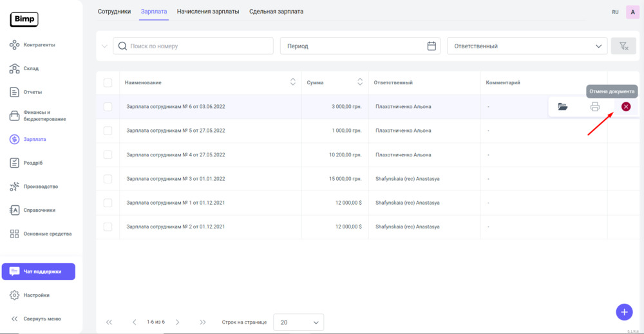Open Склад section in the sidebar
The height and width of the screenshot is (334, 644).
point(31,68)
